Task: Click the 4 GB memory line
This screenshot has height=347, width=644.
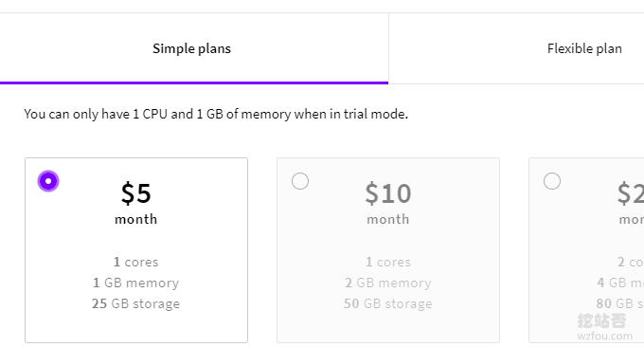Action: tap(620, 283)
